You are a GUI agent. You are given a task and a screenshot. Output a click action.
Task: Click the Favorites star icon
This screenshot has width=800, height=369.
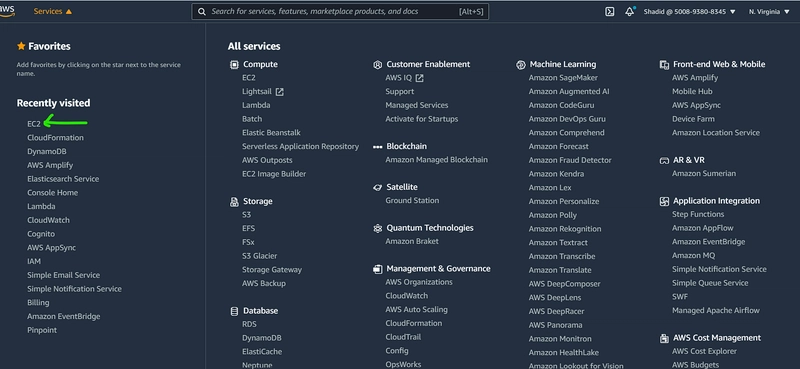21,46
